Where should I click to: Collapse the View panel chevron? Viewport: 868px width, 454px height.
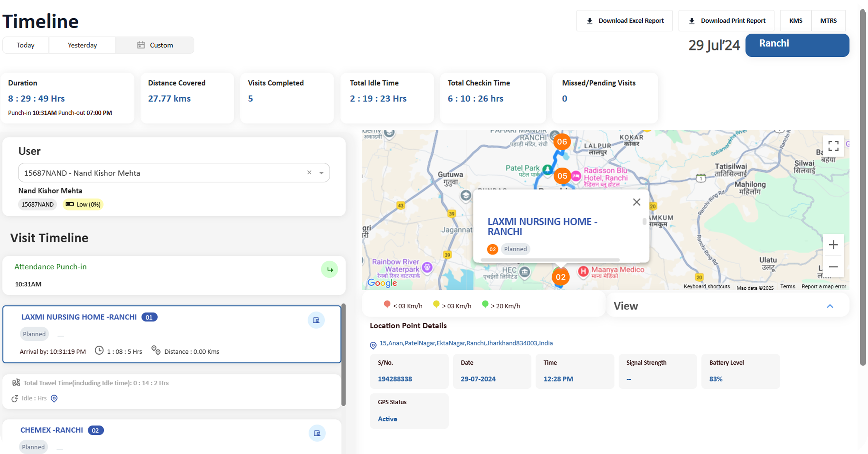pos(830,306)
